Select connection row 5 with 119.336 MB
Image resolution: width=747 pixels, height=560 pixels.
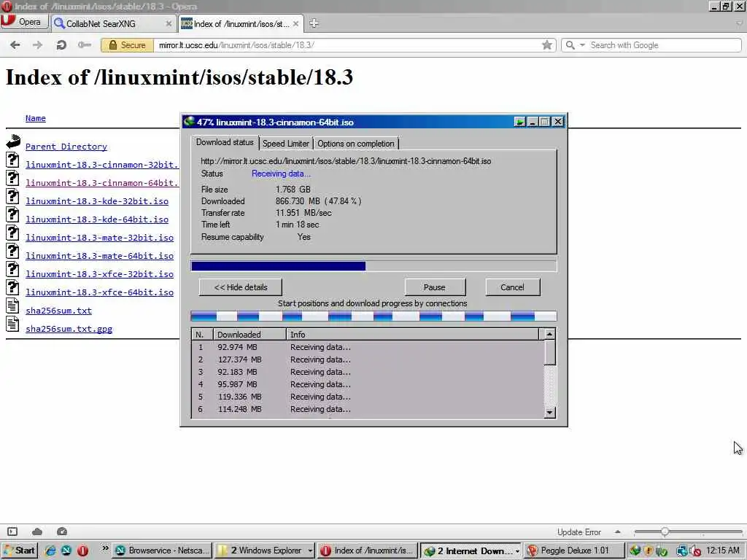point(368,397)
